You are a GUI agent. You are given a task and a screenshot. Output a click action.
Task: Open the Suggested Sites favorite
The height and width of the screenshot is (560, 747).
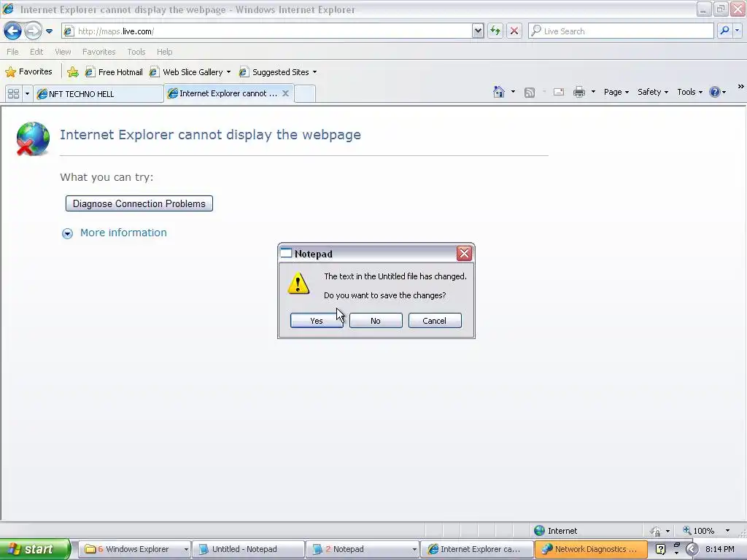click(274, 72)
